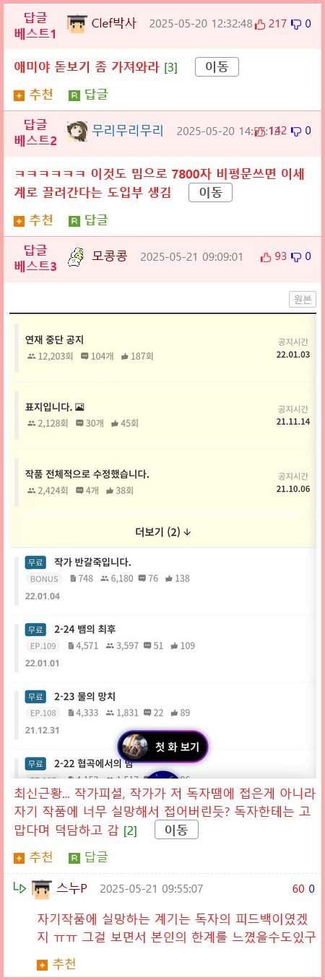Open 모공콩's avatar icon
This screenshot has width=325, height=980.
coord(77,256)
